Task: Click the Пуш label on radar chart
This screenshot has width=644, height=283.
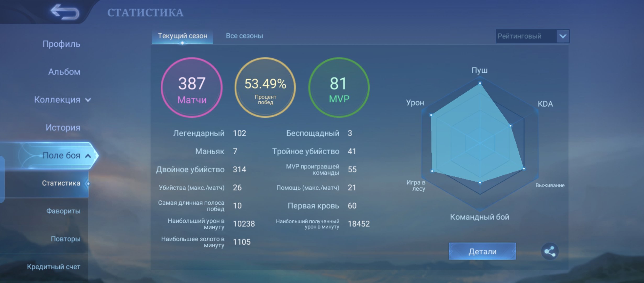Action: 480,70
